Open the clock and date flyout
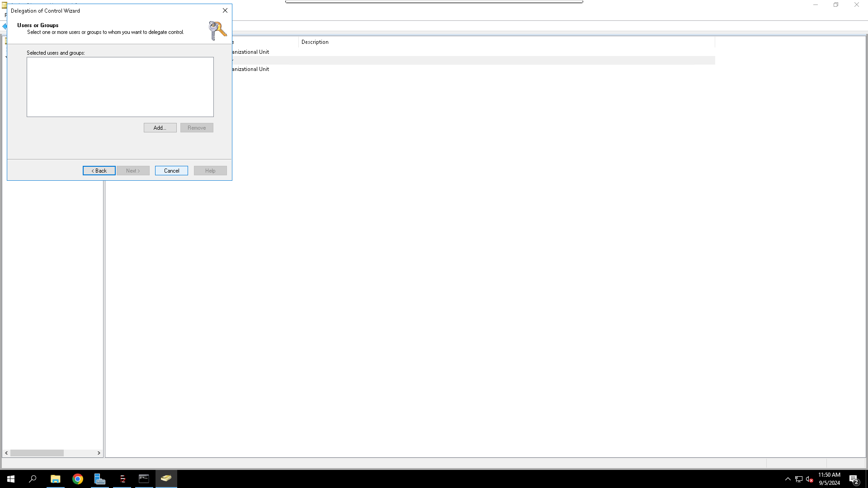868x488 pixels. pos(829,479)
